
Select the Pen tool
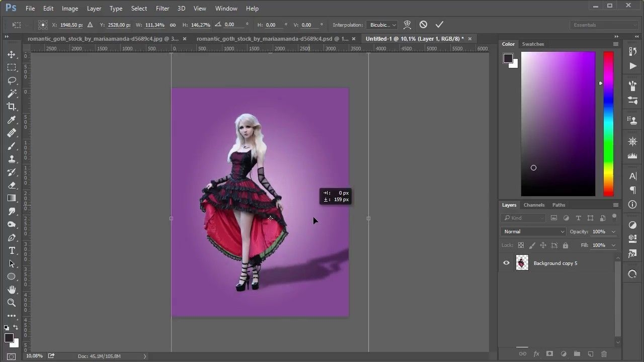12,237
